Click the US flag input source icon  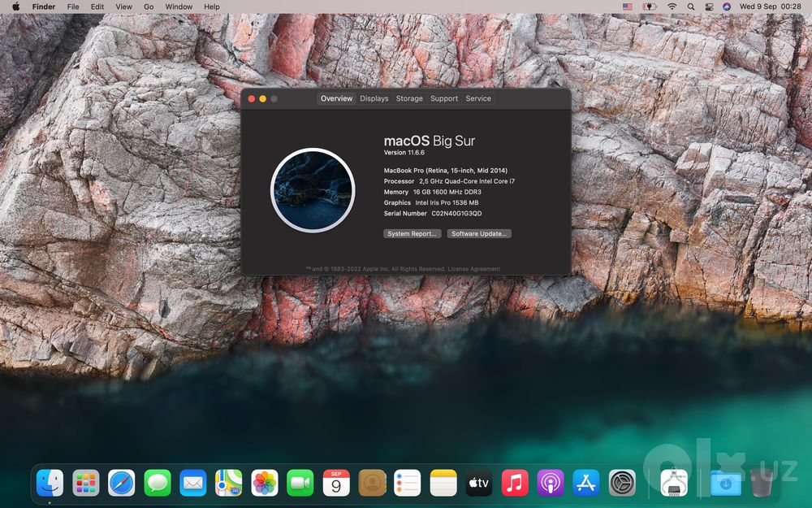[x=628, y=7]
